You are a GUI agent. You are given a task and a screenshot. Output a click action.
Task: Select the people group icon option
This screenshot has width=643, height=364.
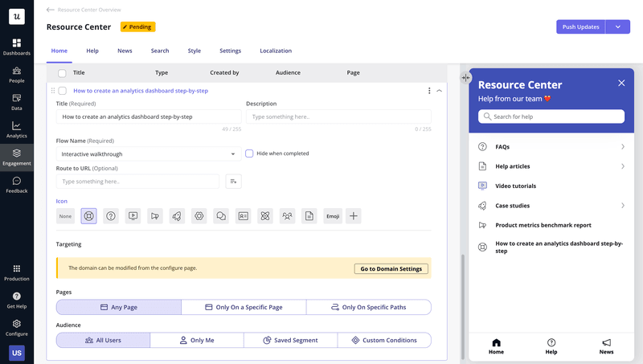(x=288, y=216)
